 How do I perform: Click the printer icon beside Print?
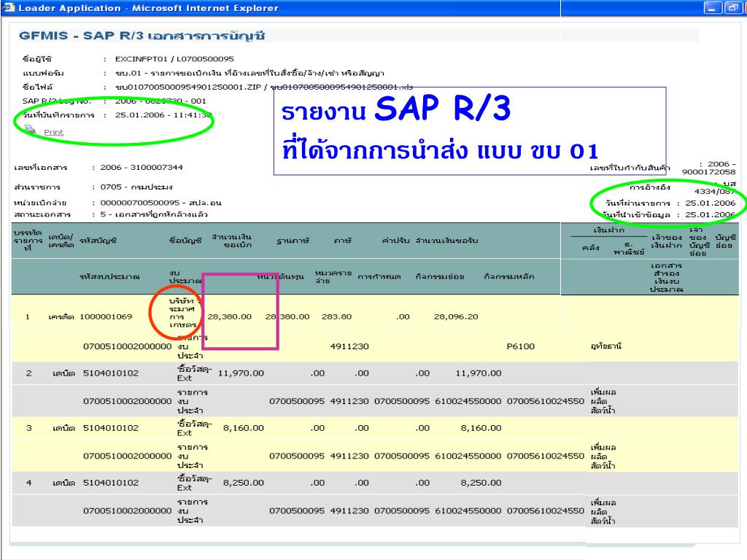30,130
